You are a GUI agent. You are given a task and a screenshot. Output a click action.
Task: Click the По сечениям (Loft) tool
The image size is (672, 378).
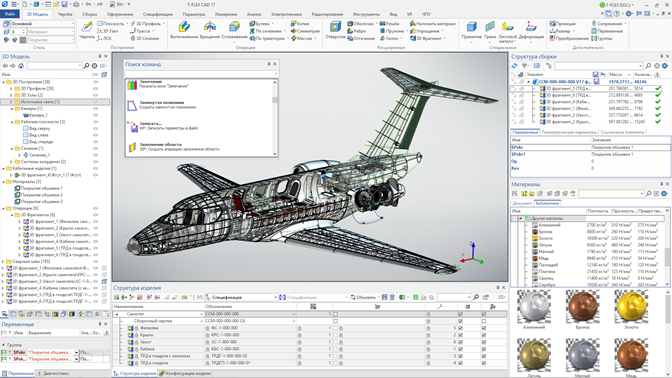[x=265, y=31]
